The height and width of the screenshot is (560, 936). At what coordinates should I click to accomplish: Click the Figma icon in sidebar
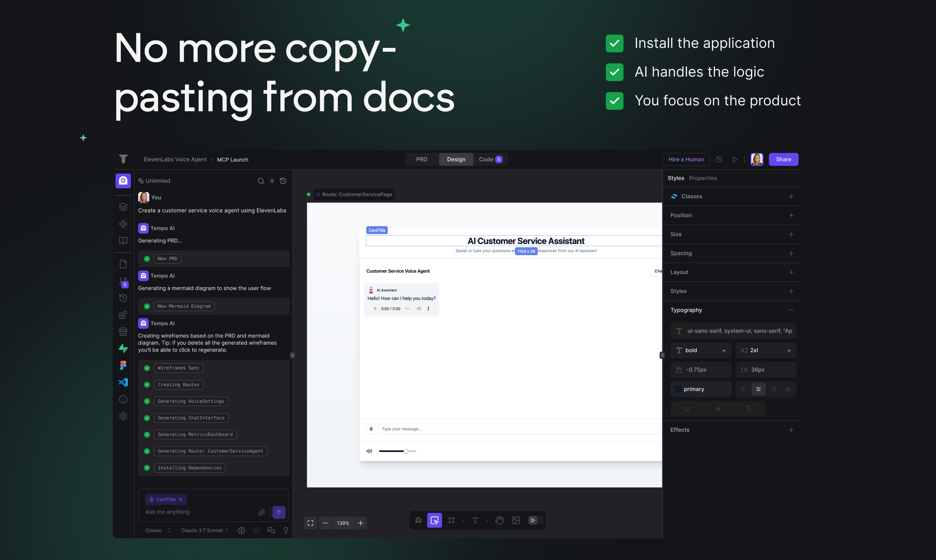click(123, 365)
